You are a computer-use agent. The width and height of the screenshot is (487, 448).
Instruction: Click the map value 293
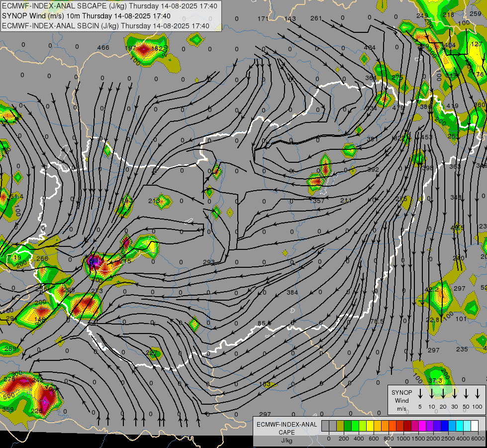coord(209,262)
